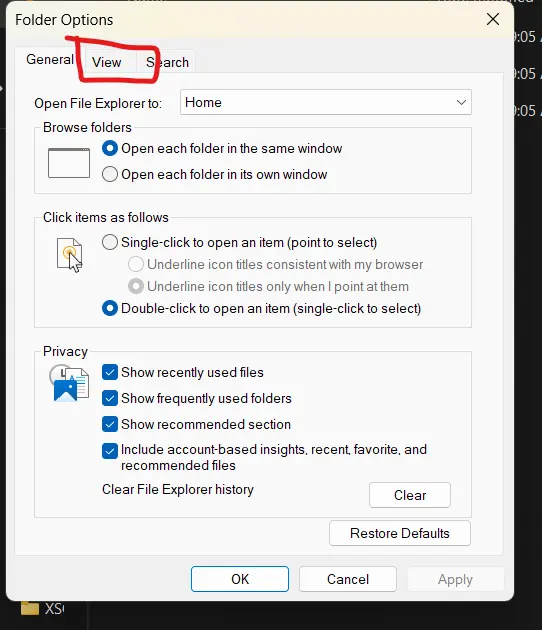This screenshot has width=542, height=630.
Task: Click the Cancel button
Action: (x=348, y=579)
